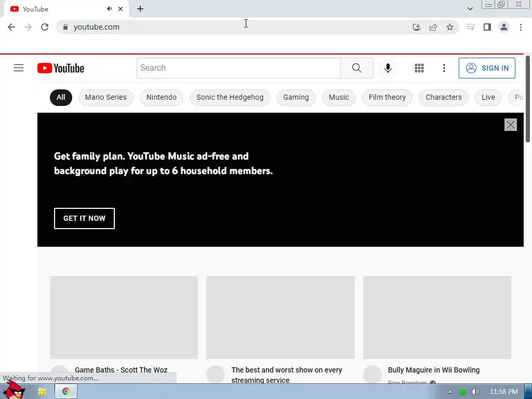Start voice search with the microphone icon

388,68
